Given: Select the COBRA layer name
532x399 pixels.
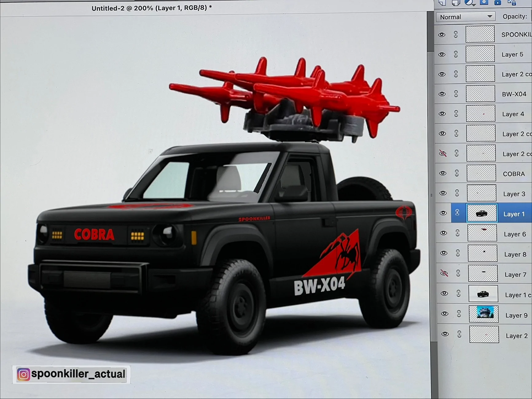Looking at the screenshot, I should 514,174.
